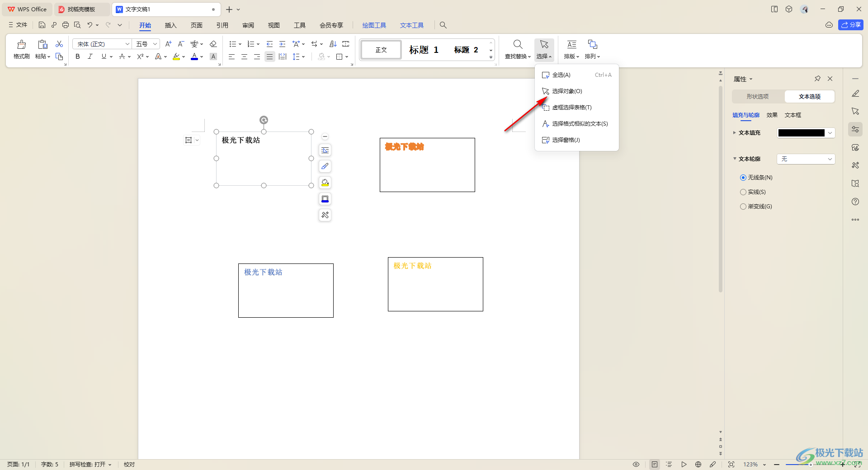Click the rotate handle above text box
This screenshot has width=868, height=470.
tap(264, 120)
